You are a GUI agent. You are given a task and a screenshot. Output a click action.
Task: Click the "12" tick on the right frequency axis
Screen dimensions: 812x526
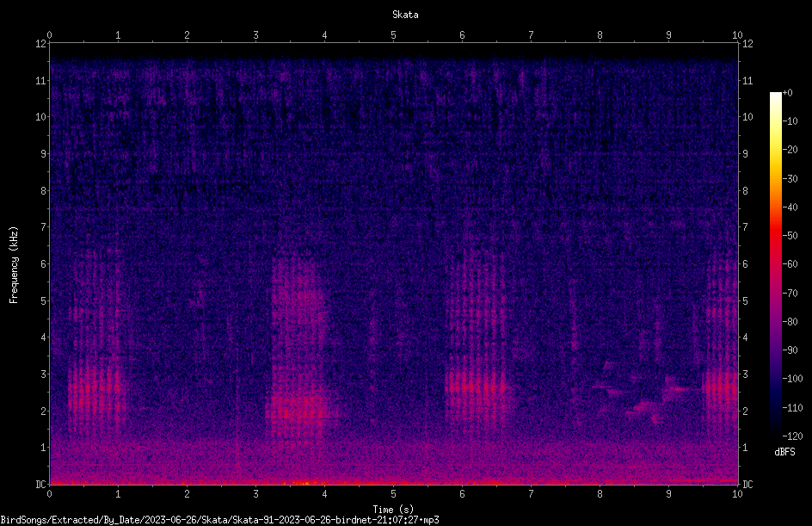click(x=747, y=44)
